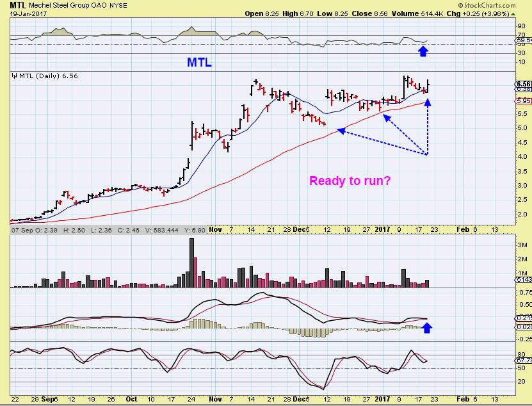532x406 pixels.
Task: Click the 'Chg +0.25 (+3.96%)' value
Action: tap(478, 14)
